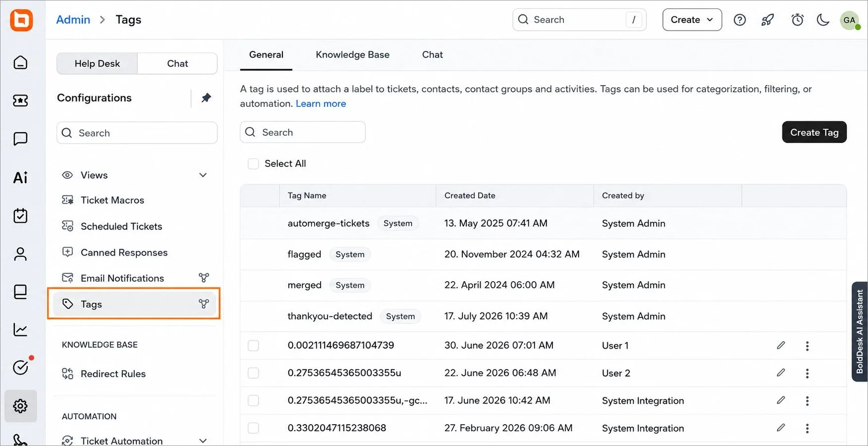The height and width of the screenshot is (446, 868).
Task: Follow the Learn more link
Action: click(x=321, y=103)
